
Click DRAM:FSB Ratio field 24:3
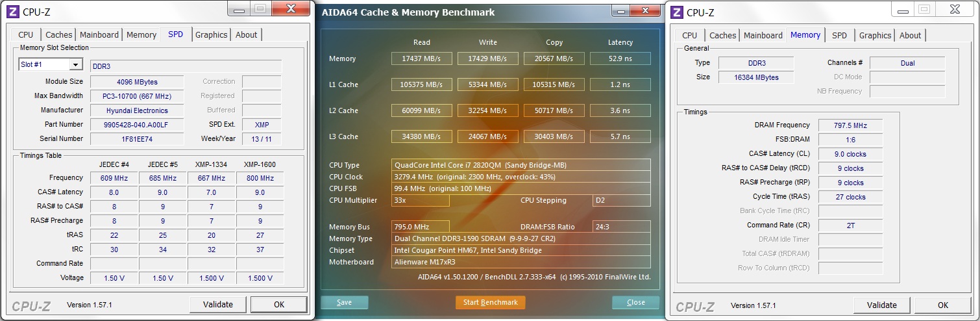622,227
